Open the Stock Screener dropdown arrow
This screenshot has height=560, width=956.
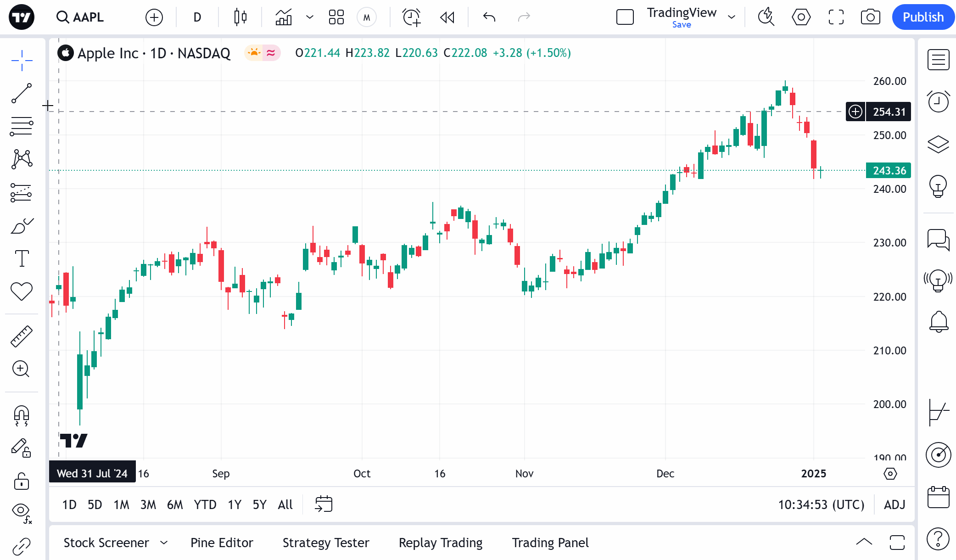pyautogui.click(x=164, y=543)
